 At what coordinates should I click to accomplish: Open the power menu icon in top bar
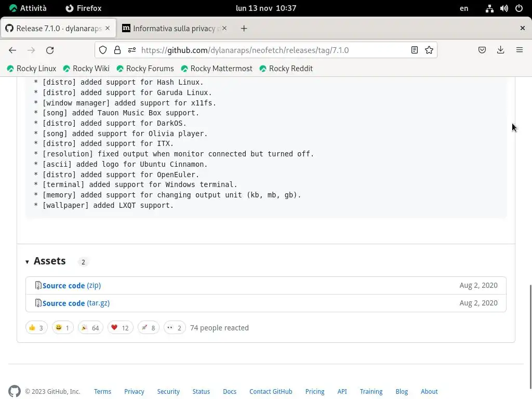click(519, 8)
